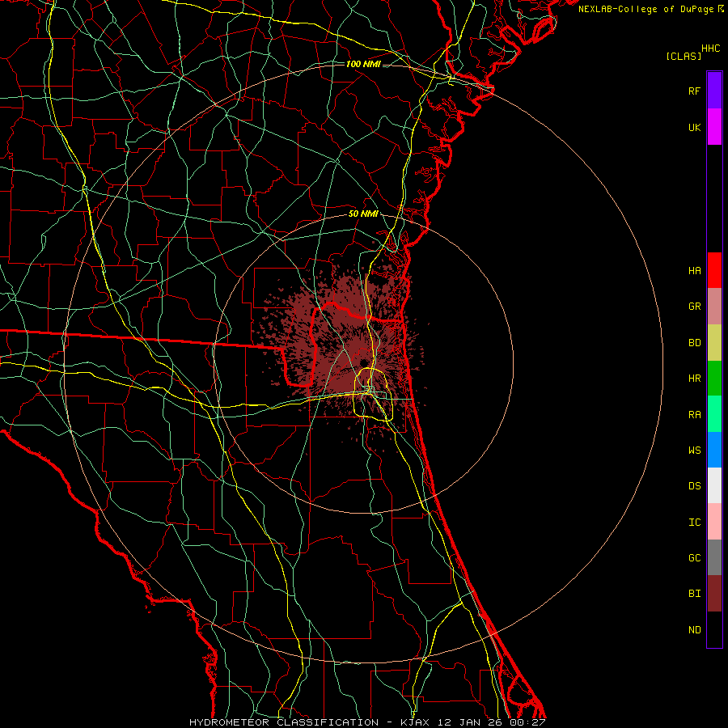Click the black radar-site dot in the echo
This screenshot has height=728, width=728.
click(x=364, y=362)
